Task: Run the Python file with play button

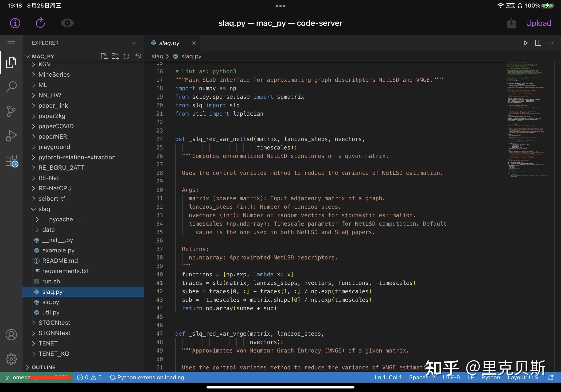Action: [x=526, y=43]
